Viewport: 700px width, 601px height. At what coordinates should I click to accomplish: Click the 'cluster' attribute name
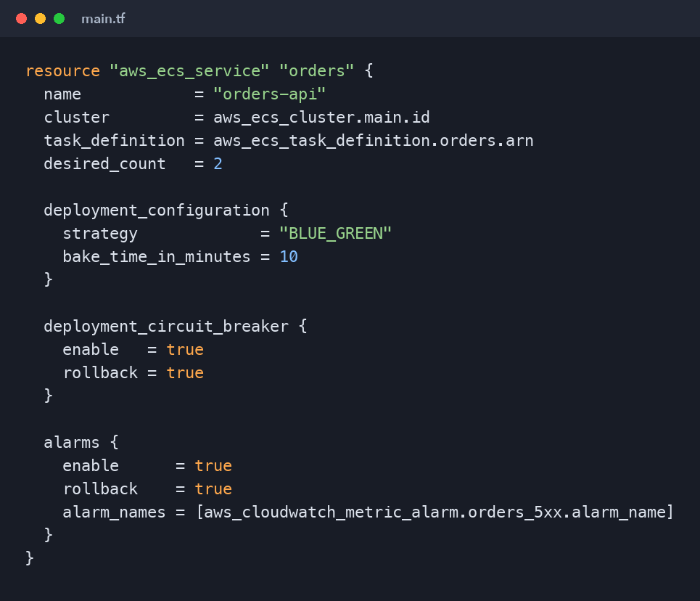coord(77,118)
